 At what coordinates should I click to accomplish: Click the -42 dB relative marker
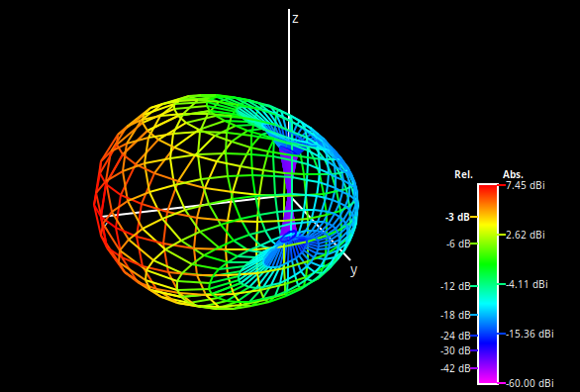[x=455, y=368]
